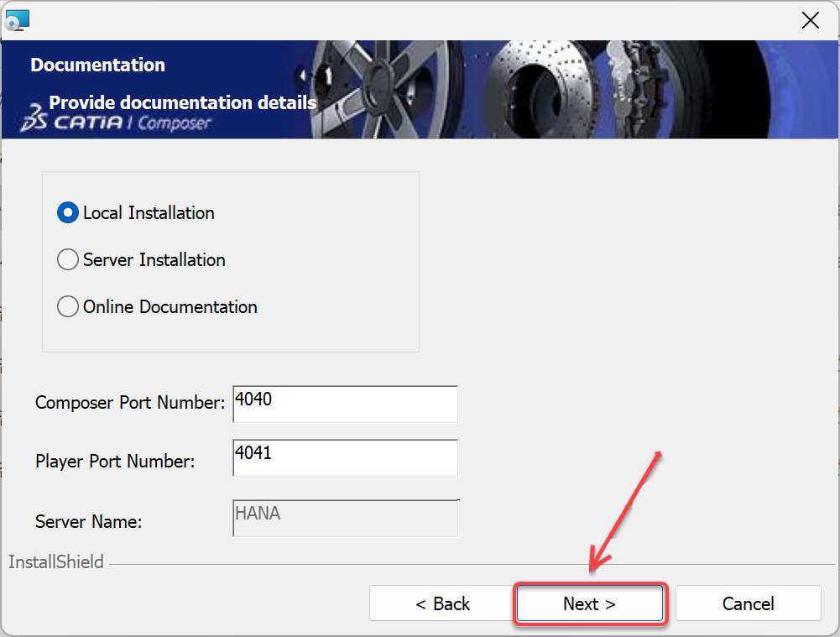Close the installer window
The width and height of the screenshot is (840, 637).
[810, 20]
